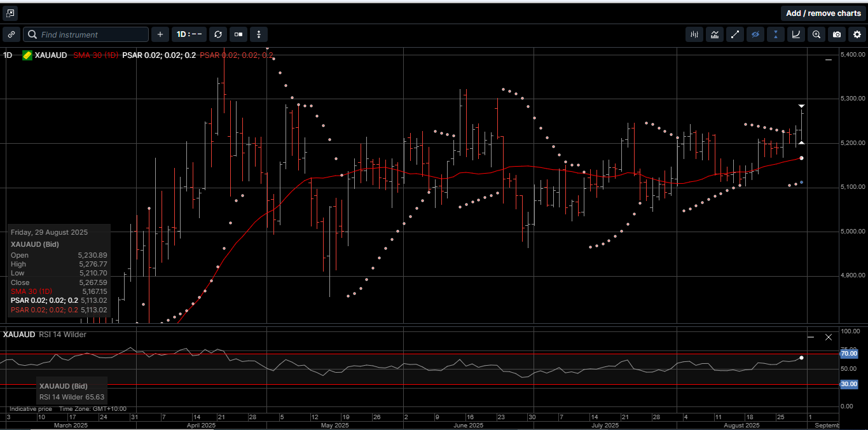Toggle visibility of drawings with the eye icon
Image resolution: width=868 pixels, height=430 pixels.
tap(755, 34)
